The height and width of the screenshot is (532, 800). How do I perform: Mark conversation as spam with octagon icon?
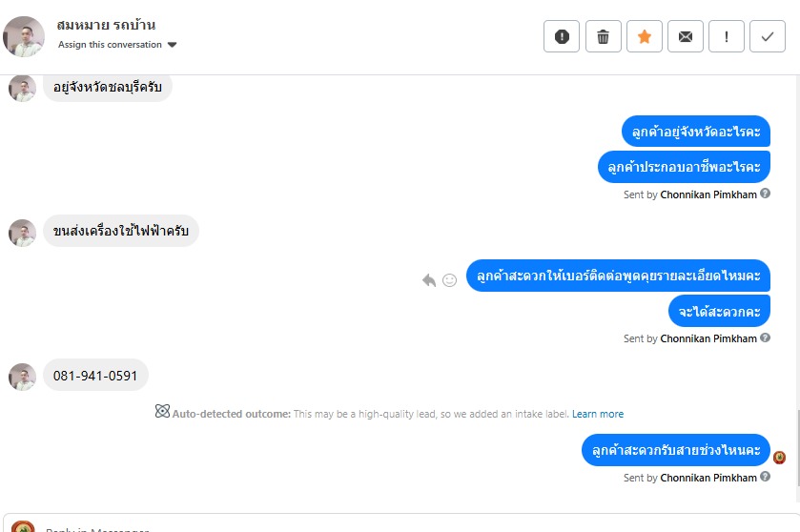point(562,37)
